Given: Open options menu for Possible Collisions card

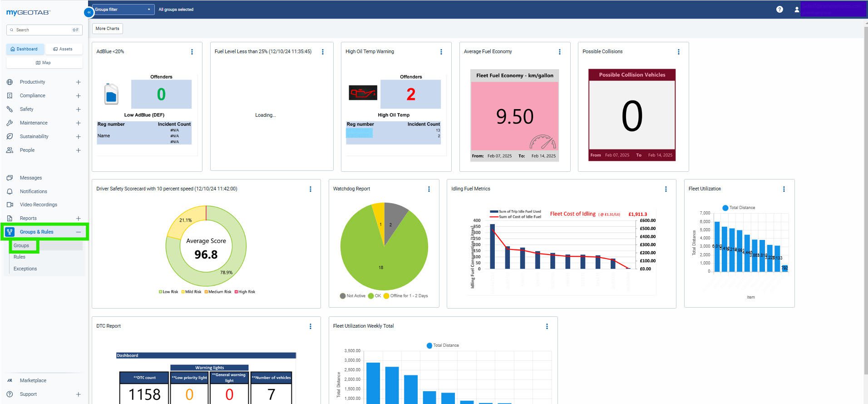Looking at the screenshot, I should pos(679,52).
